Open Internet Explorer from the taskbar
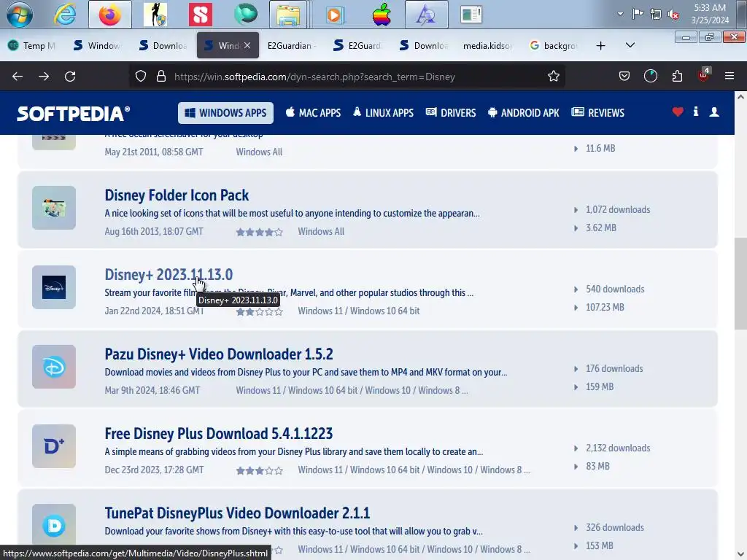Viewport: 747px width, 560px height. point(65,15)
